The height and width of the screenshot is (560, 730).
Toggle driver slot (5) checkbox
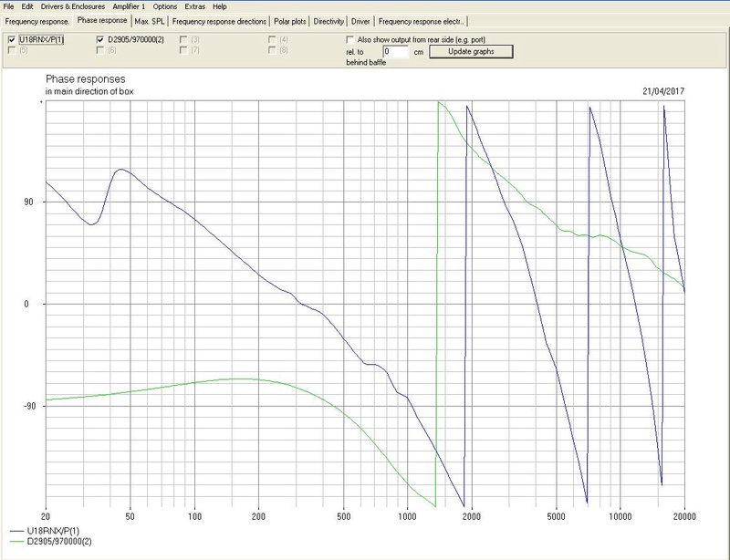[12, 50]
